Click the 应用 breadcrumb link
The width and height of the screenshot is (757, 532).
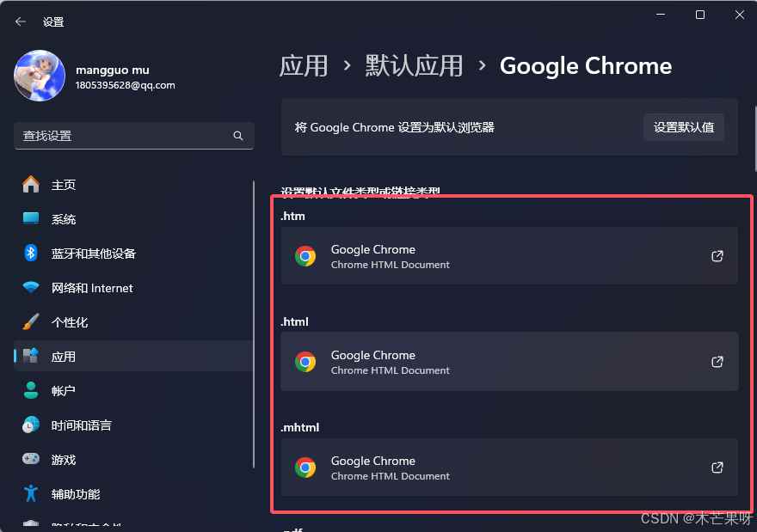(x=305, y=66)
